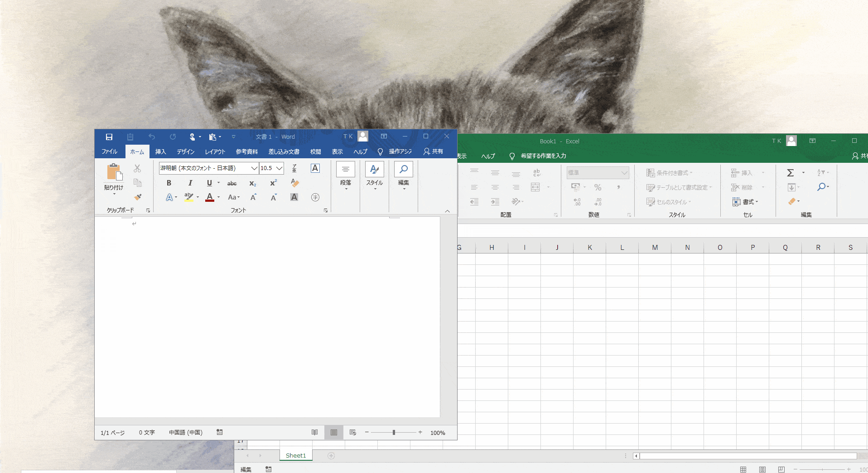The width and height of the screenshot is (868, 473).
Task: Select the Sheet1 worksheet tab
Action: point(296,455)
